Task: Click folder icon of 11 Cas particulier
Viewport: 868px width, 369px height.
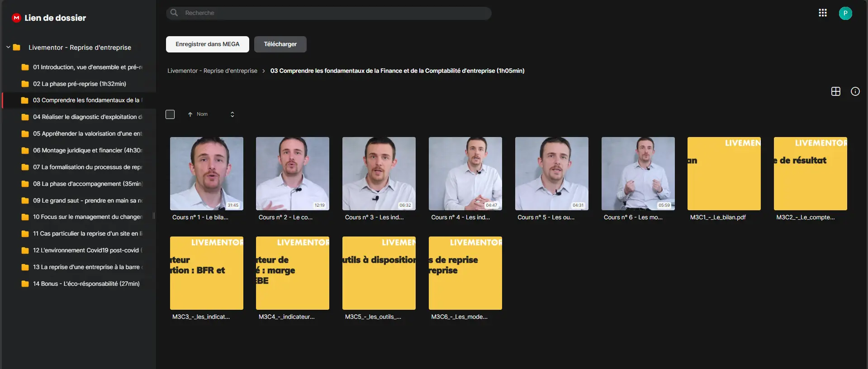Action: [x=25, y=233]
